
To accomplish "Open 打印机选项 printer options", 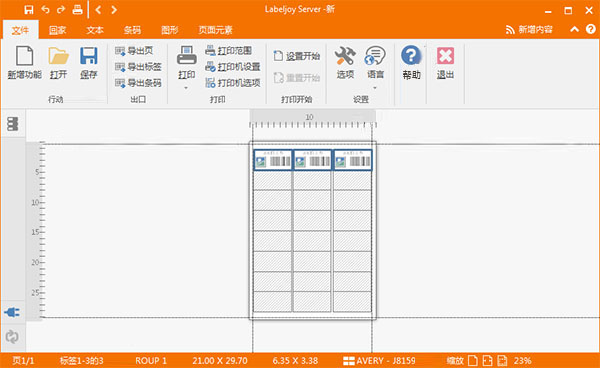I will [233, 83].
